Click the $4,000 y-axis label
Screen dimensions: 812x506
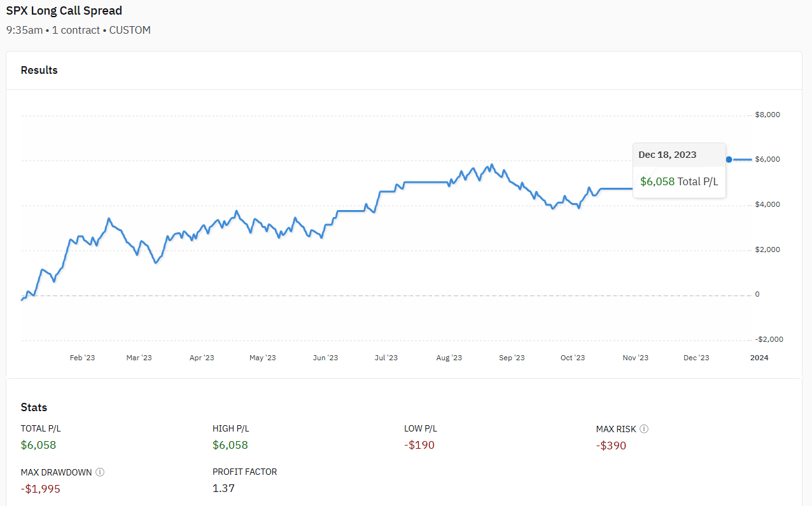click(767, 205)
